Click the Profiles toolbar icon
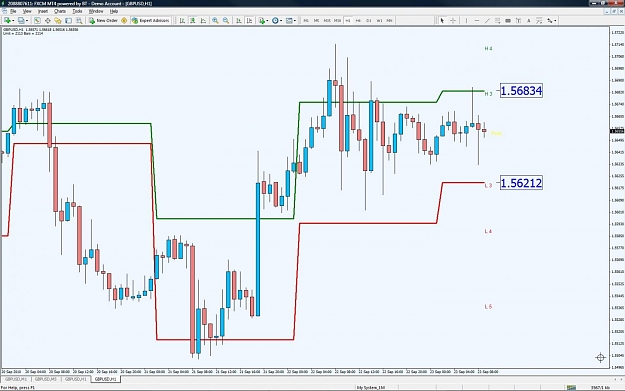Image resolution: width=625 pixels, height=391 pixels. click(21, 20)
